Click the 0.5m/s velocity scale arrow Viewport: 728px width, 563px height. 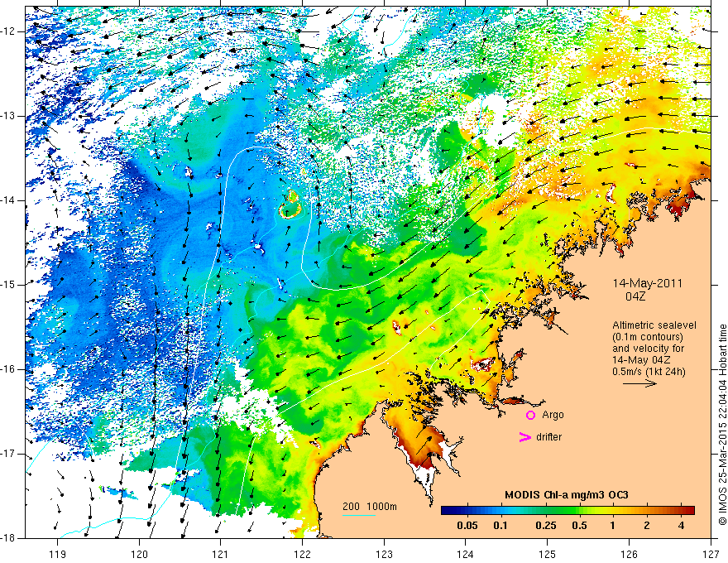point(639,383)
